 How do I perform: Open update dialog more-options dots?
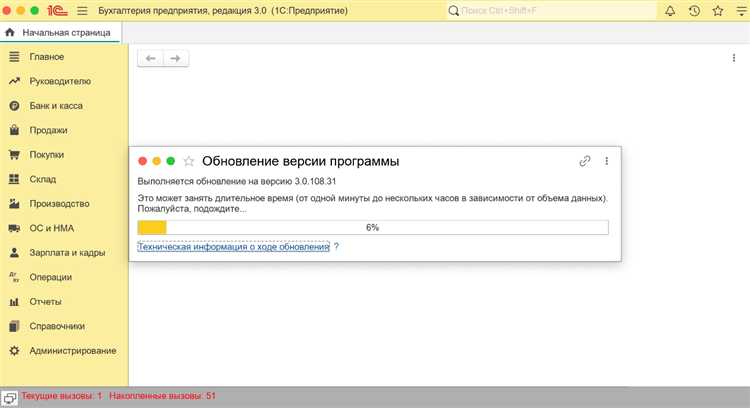607,161
